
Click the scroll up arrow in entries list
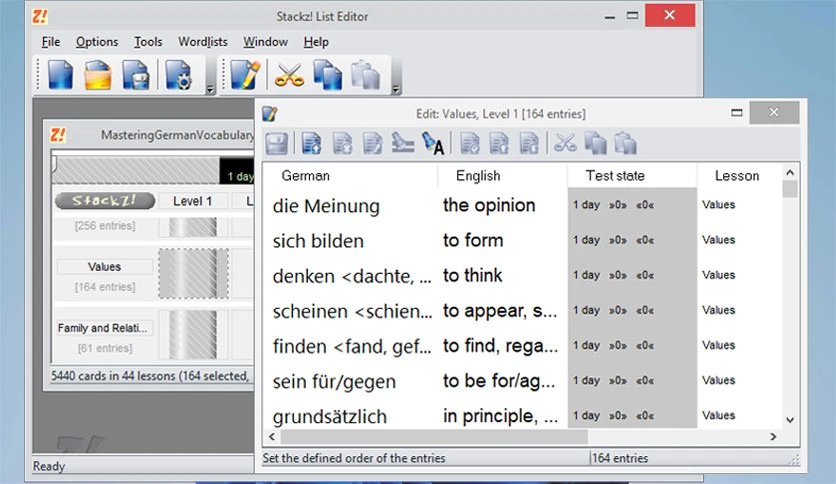790,173
